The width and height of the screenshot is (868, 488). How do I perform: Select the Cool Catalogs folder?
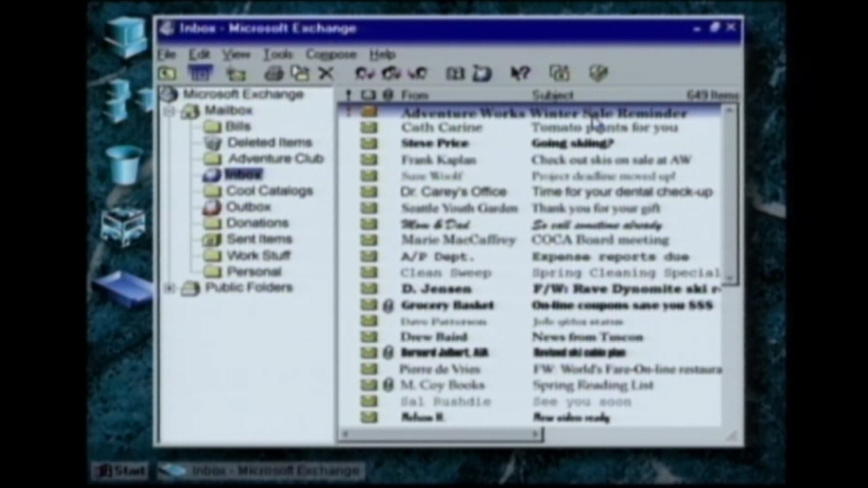(x=269, y=190)
